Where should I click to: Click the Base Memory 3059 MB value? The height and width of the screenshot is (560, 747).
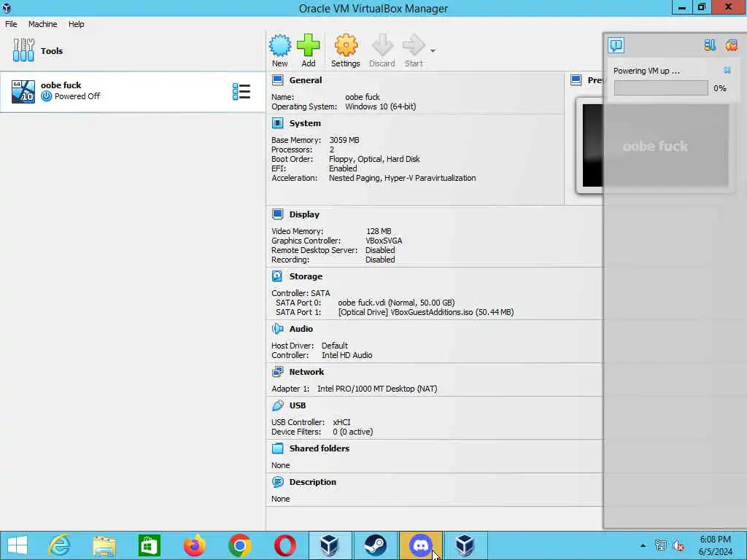pyautogui.click(x=344, y=140)
